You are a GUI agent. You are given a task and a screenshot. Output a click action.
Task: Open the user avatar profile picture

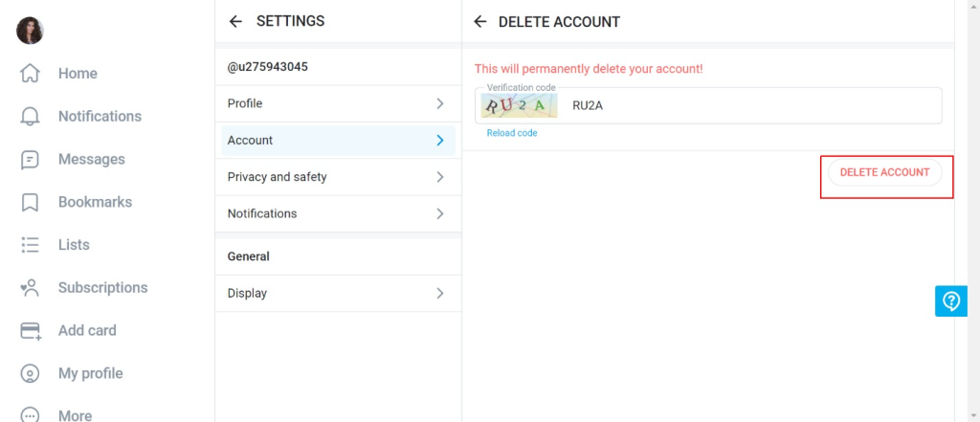(x=30, y=31)
